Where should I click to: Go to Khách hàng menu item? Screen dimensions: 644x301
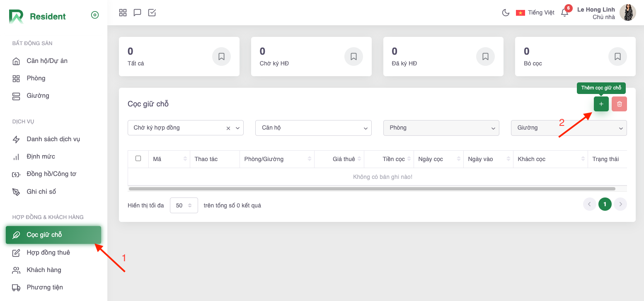(x=44, y=270)
